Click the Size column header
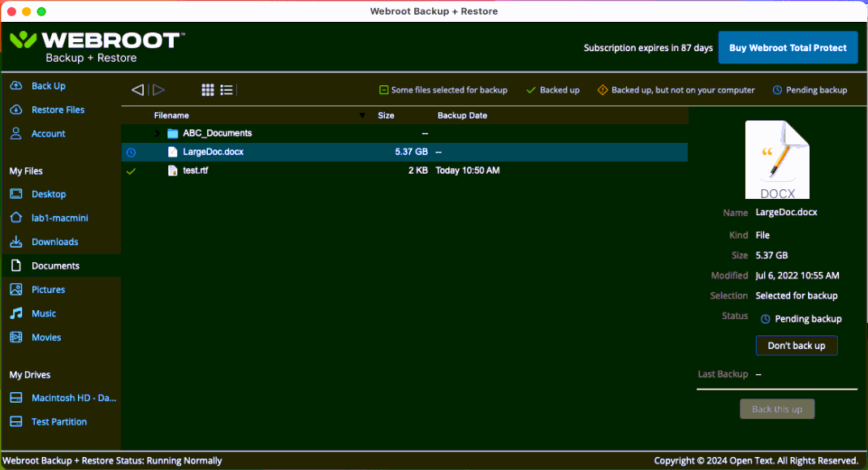This screenshot has height=470, width=868. coord(386,115)
